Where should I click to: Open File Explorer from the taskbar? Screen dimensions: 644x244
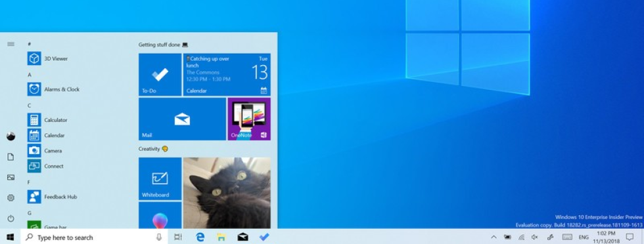221,237
